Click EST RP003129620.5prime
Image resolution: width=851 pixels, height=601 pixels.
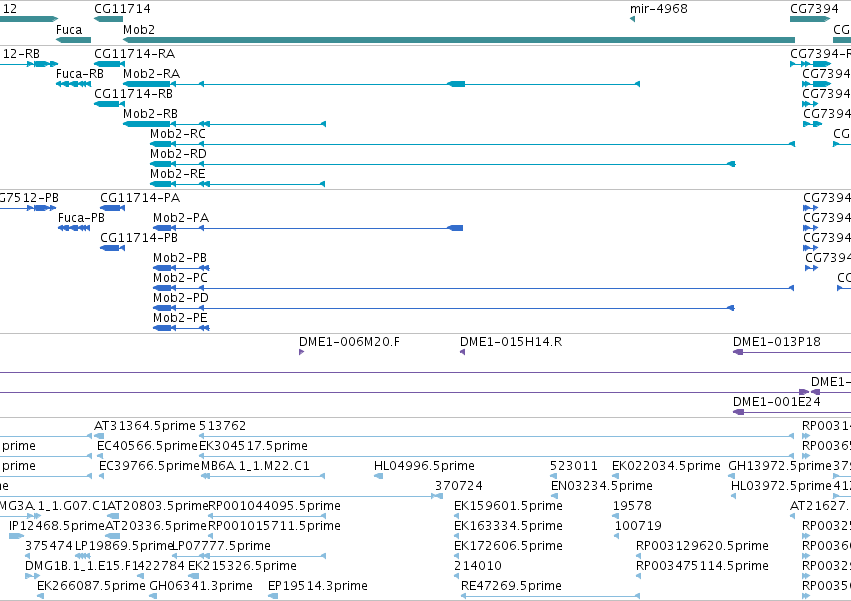639,556
